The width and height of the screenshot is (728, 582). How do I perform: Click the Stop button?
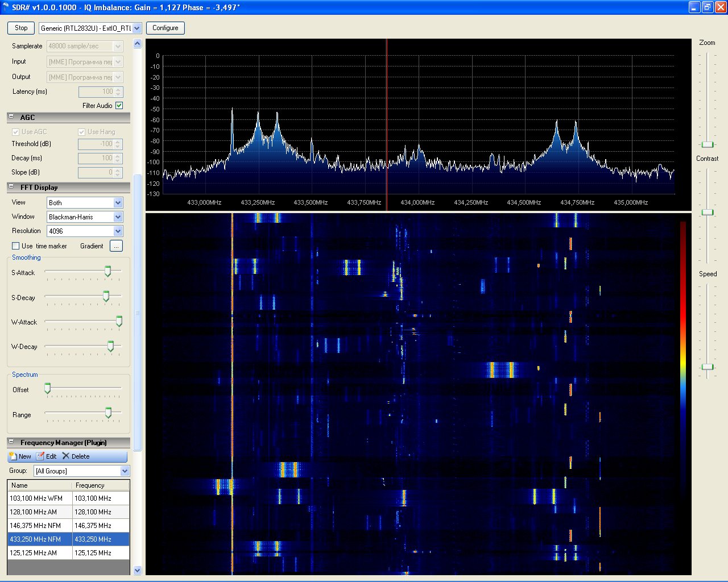coord(21,28)
